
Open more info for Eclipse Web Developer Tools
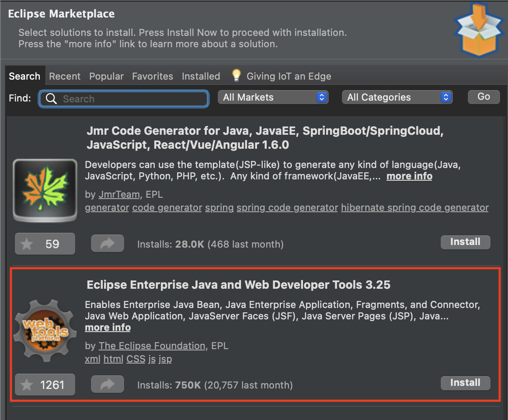tap(108, 327)
